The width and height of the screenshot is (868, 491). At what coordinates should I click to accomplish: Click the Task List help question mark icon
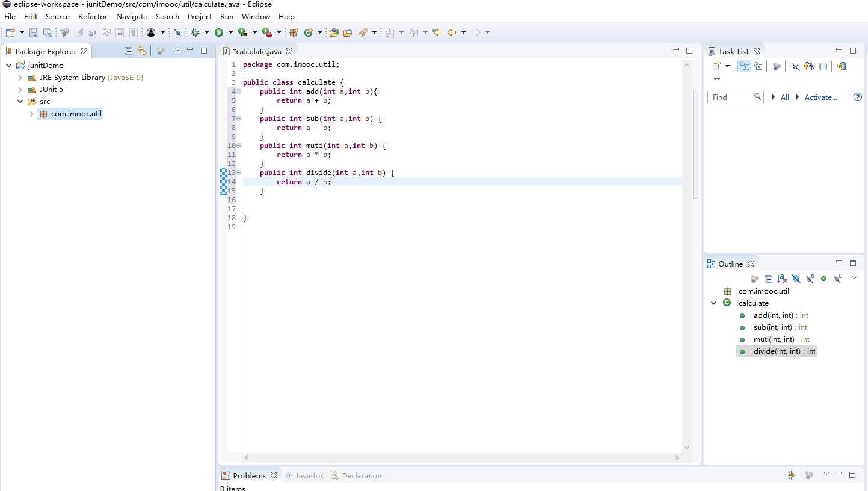click(858, 97)
